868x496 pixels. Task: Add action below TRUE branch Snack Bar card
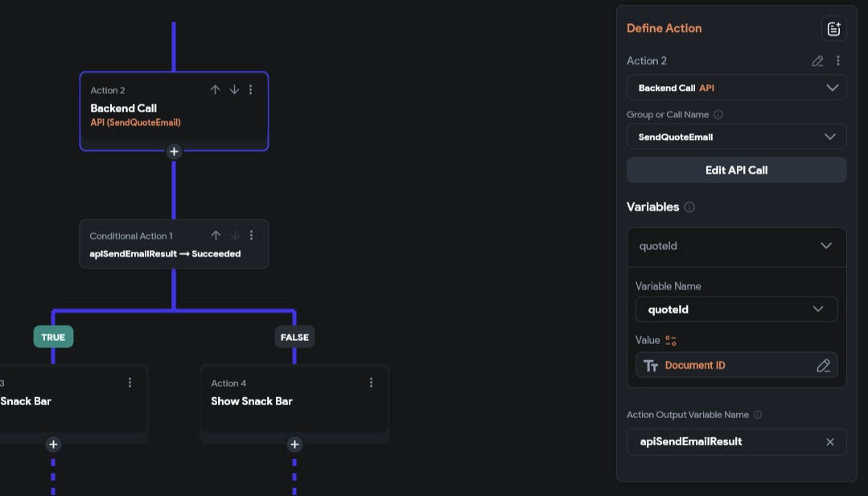(x=53, y=444)
